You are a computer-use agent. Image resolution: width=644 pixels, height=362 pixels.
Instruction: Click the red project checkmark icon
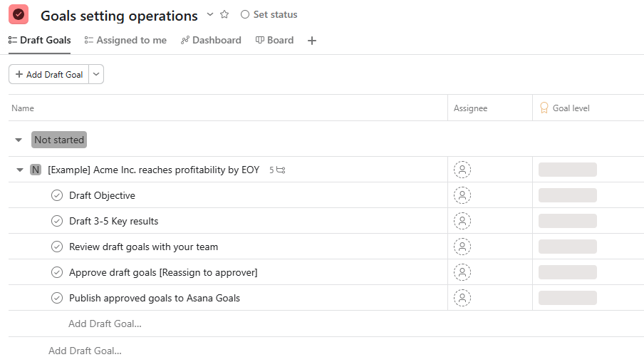[19, 14]
